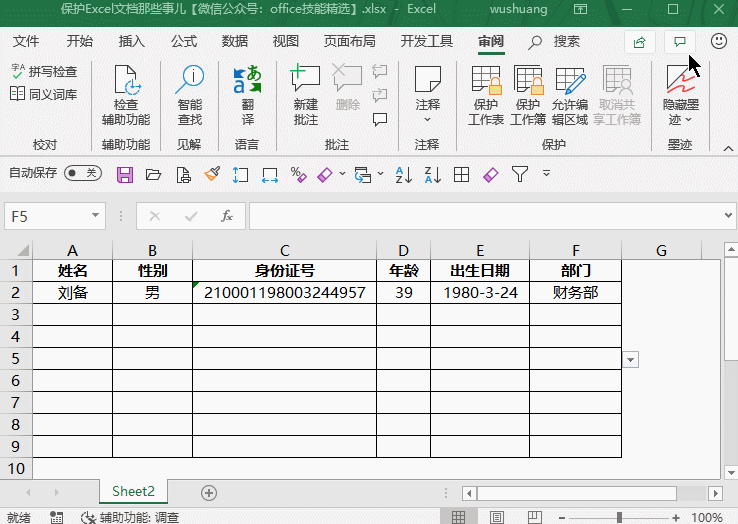The width and height of the screenshot is (738, 524).
Task: Click the 保护工作簿 (Protect Workbook) icon
Action: pos(528,96)
